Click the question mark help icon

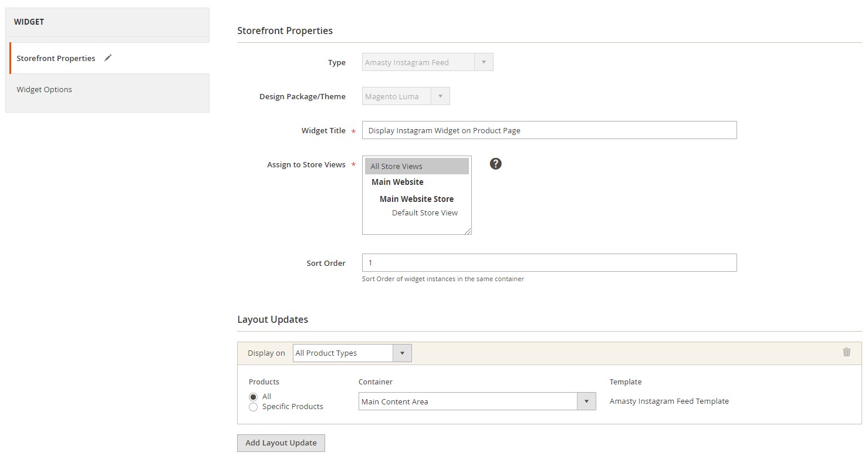click(x=496, y=164)
